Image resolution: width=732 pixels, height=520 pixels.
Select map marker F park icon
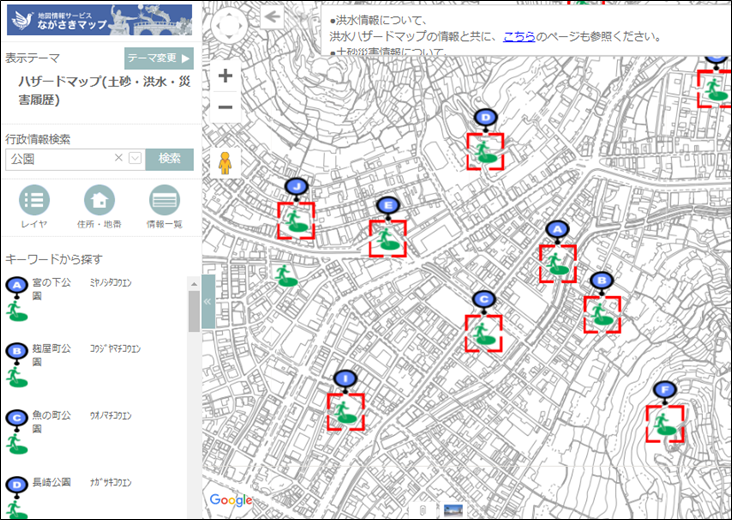(664, 423)
